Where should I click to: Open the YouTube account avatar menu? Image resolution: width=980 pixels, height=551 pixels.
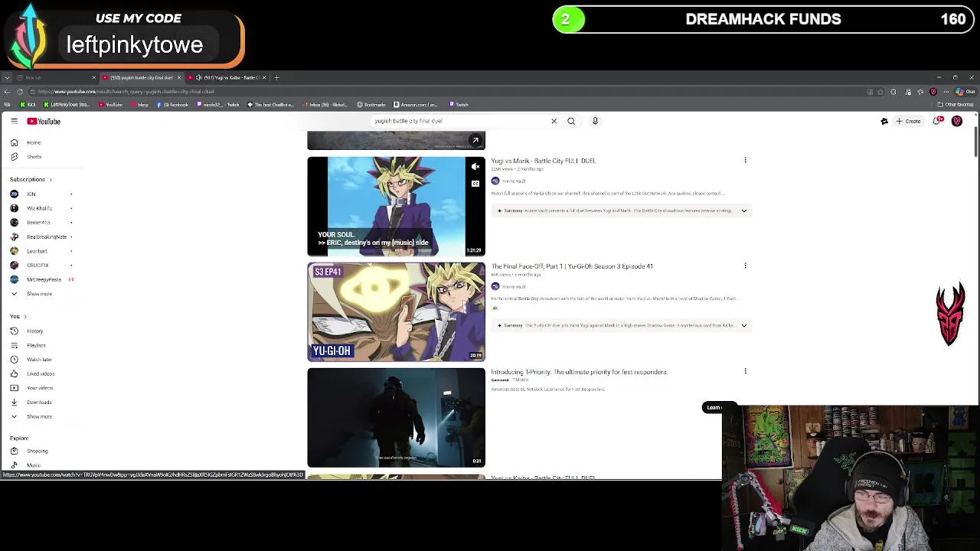coord(957,121)
